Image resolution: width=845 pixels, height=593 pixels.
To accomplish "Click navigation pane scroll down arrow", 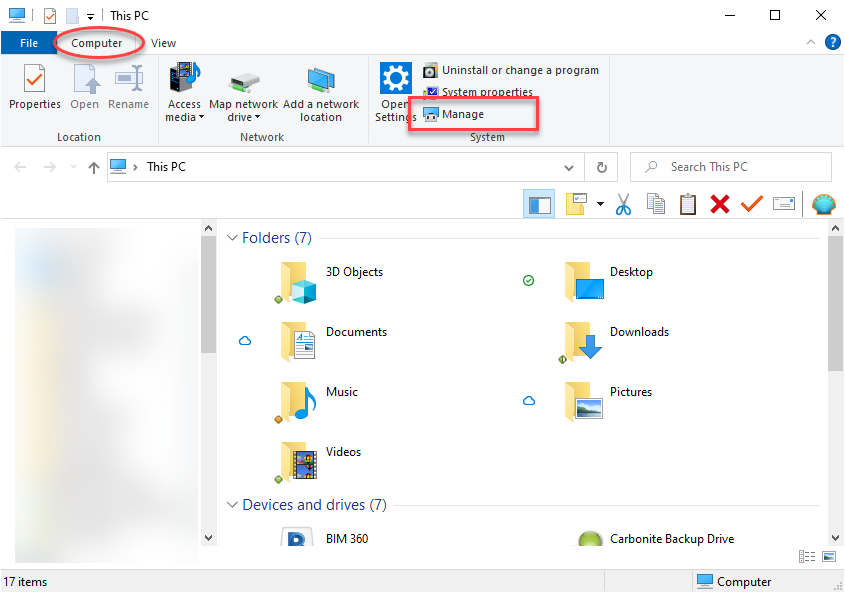I will tap(209, 537).
